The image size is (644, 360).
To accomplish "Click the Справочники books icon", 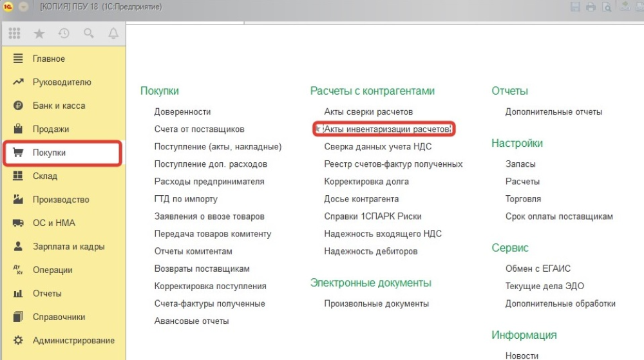I will tap(18, 317).
